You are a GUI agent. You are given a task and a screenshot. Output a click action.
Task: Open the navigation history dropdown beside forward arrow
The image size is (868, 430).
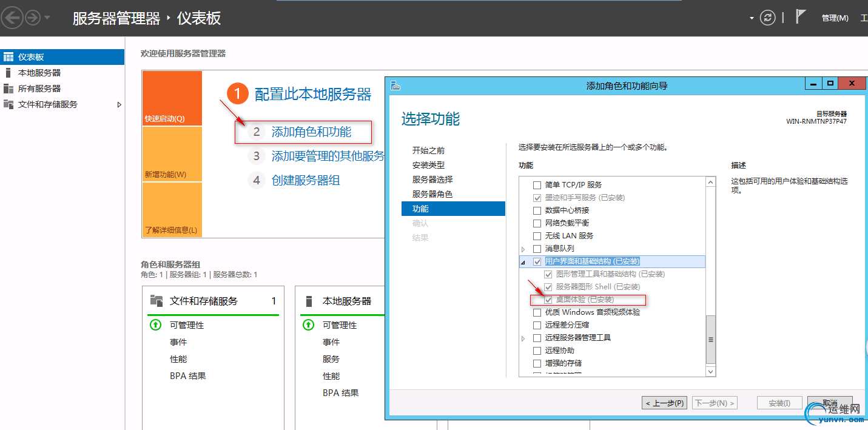click(x=48, y=18)
